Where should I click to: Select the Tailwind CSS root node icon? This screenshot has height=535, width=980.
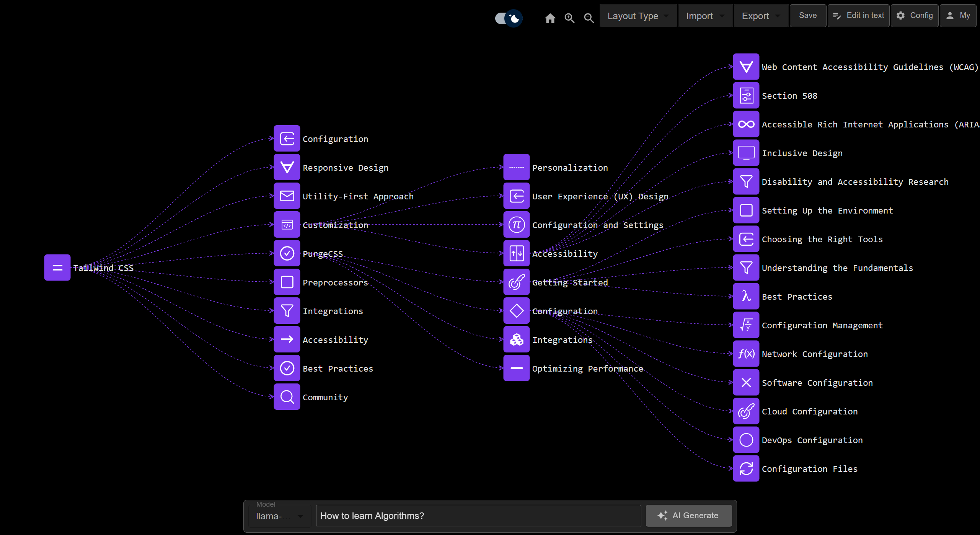pyautogui.click(x=57, y=267)
